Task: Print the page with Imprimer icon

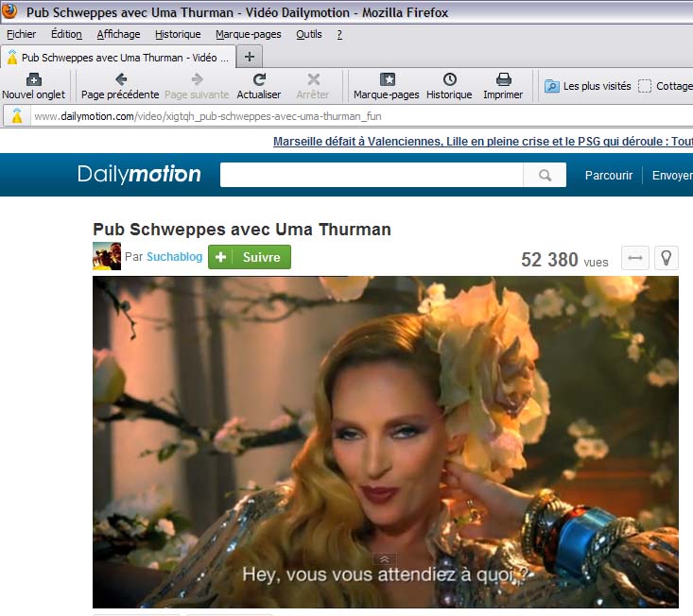Action: 503,79
